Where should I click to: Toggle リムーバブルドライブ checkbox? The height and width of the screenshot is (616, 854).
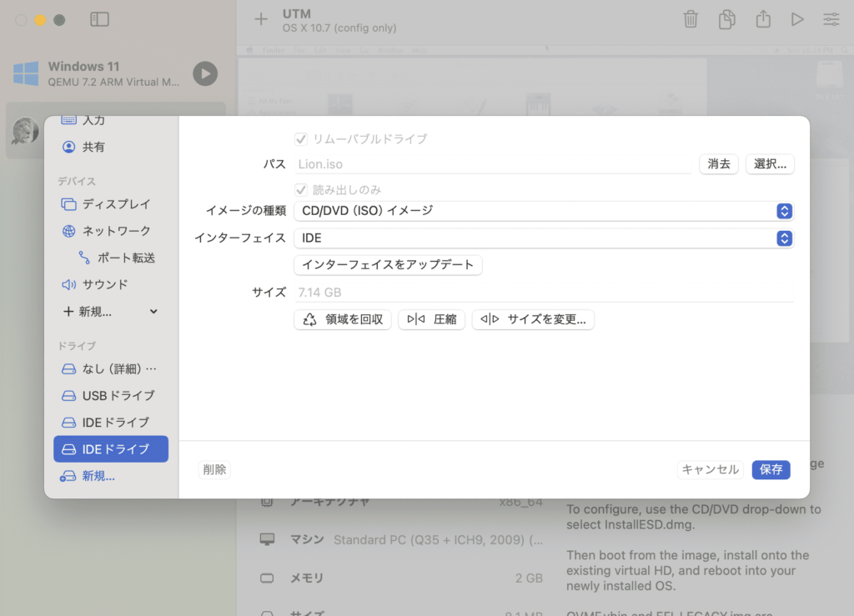tap(301, 139)
